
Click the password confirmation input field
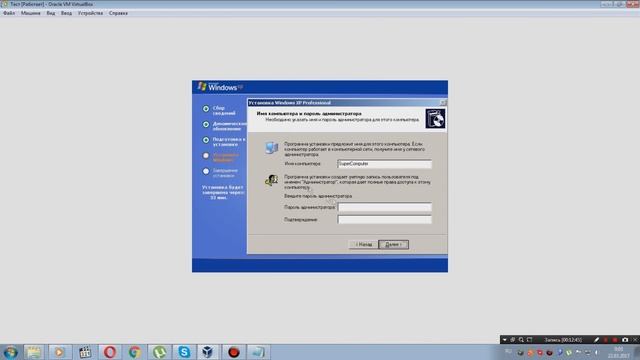[x=384, y=220]
